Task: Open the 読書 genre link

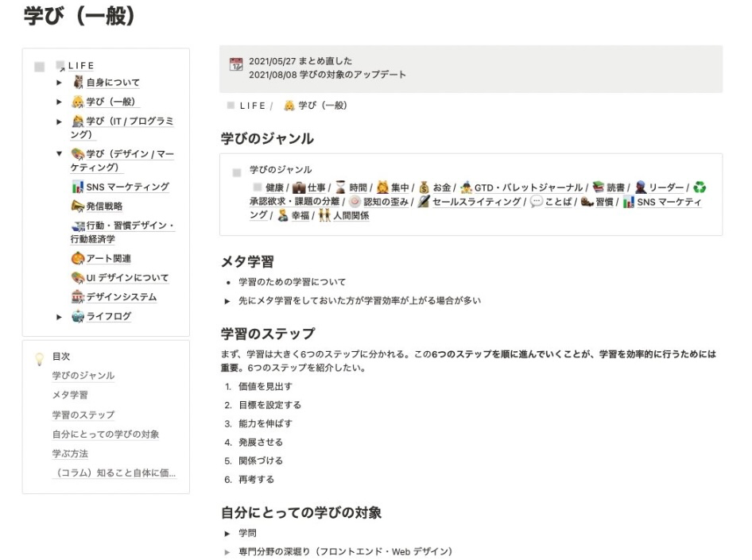Action: point(615,187)
